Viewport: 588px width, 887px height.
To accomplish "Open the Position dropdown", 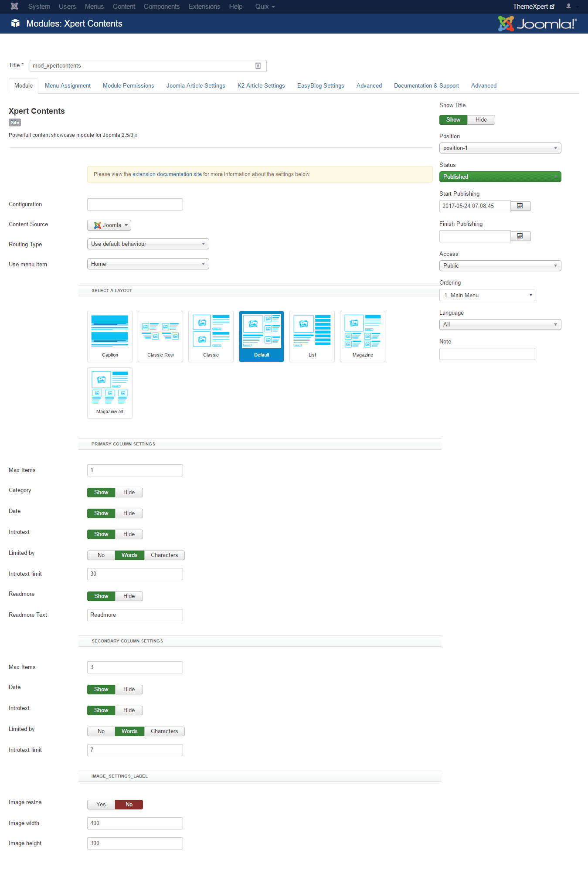I will pyautogui.click(x=500, y=148).
